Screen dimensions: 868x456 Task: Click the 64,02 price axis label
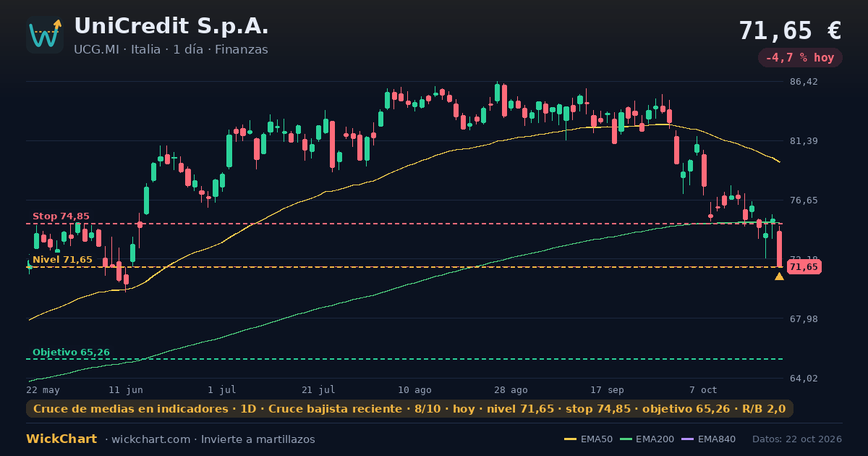click(x=804, y=379)
